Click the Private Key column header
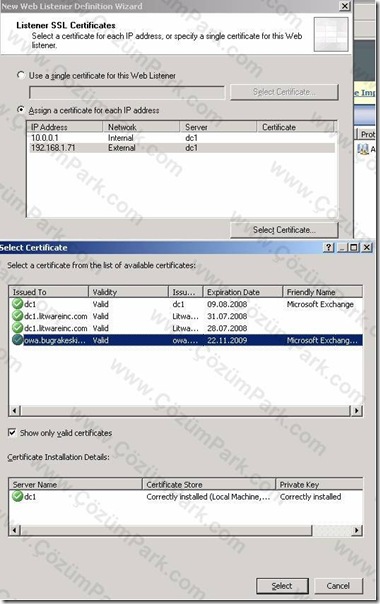 coord(319,484)
